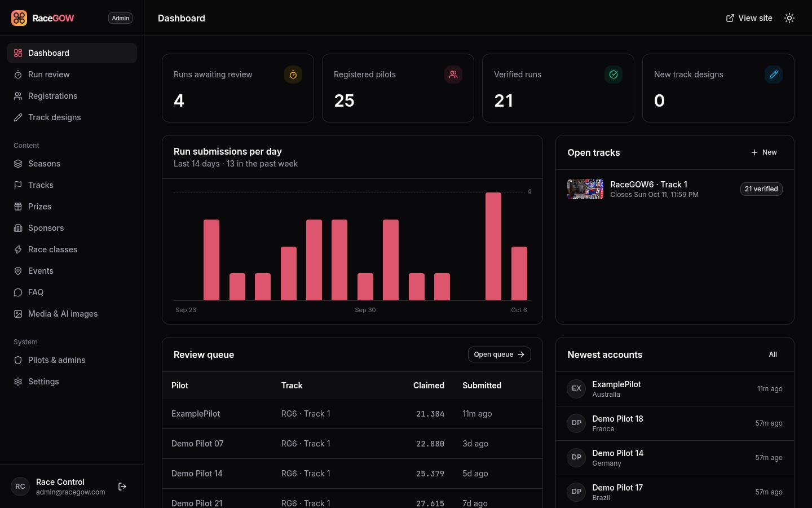Open Demo Pilot 17 from Brazil
The width and height of the screenshot is (812, 508).
point(675,492)
